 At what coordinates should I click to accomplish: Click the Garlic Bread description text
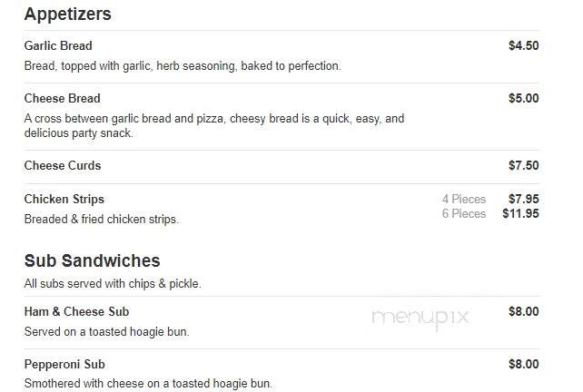(x=183, y=66)
